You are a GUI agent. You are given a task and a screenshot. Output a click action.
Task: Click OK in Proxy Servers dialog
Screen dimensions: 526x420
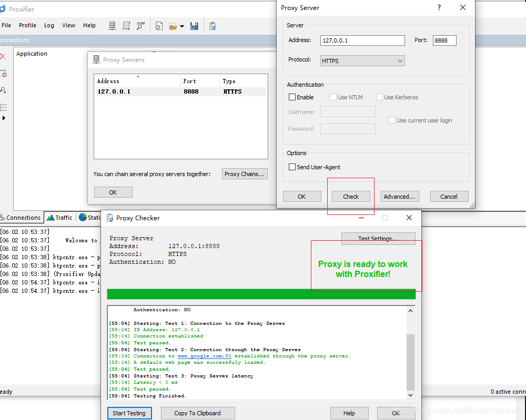pyautogui.click(x=113, y=192)
